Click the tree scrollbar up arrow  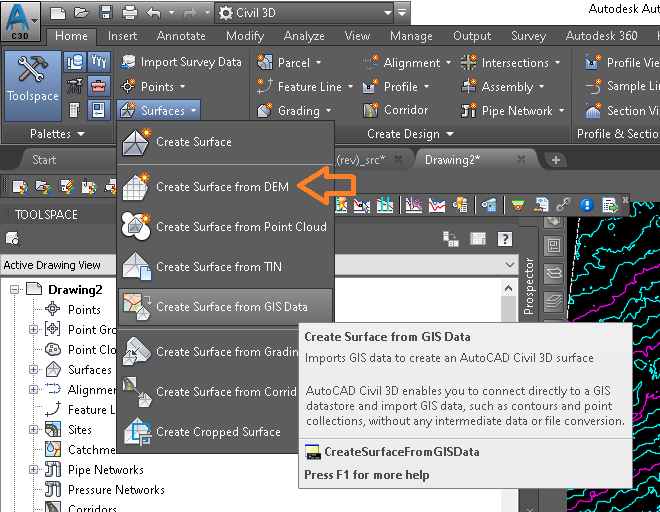click(508, 289)
